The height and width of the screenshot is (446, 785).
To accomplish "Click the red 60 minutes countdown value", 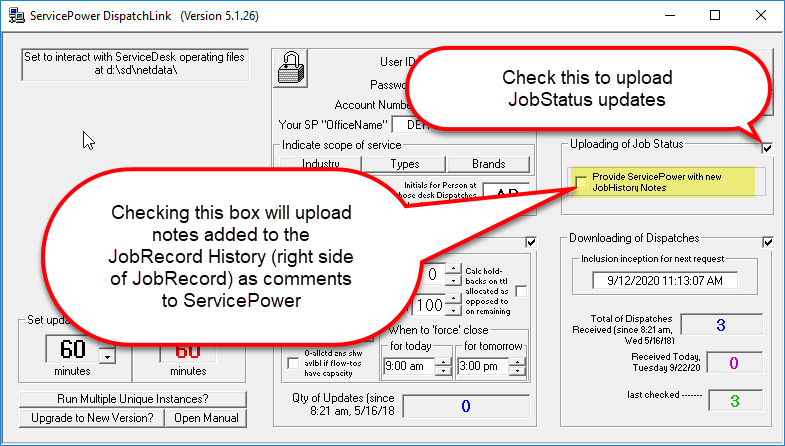I will pyautogui.click(x=188, y=353).
